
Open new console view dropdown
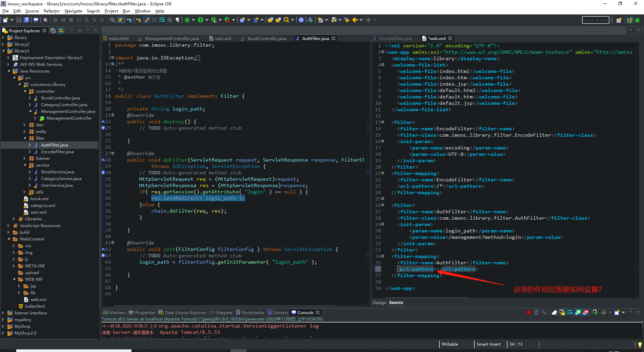(x=624, y=313)
